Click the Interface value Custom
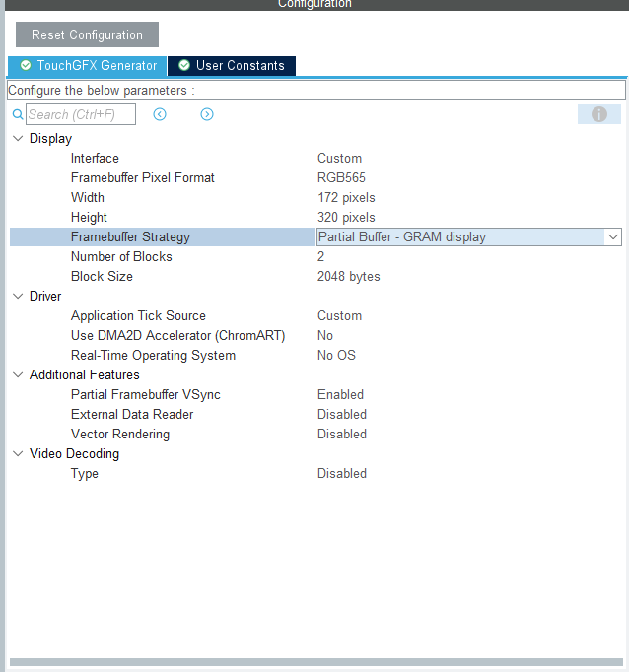Viewport: 629px width, 672px height. point(339,158)
